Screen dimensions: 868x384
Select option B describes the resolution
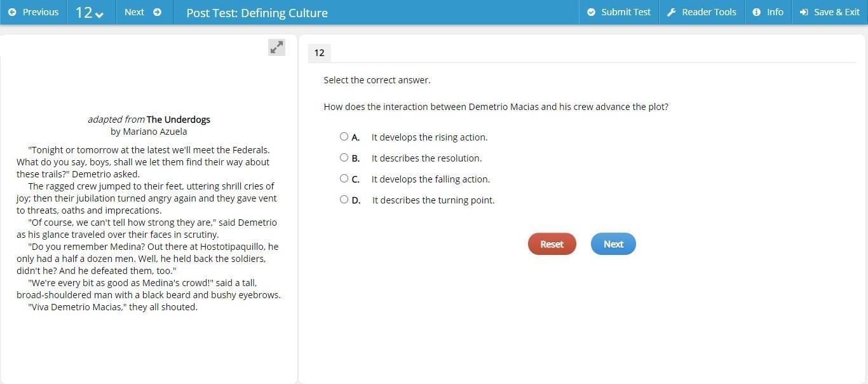coord(344,158)
